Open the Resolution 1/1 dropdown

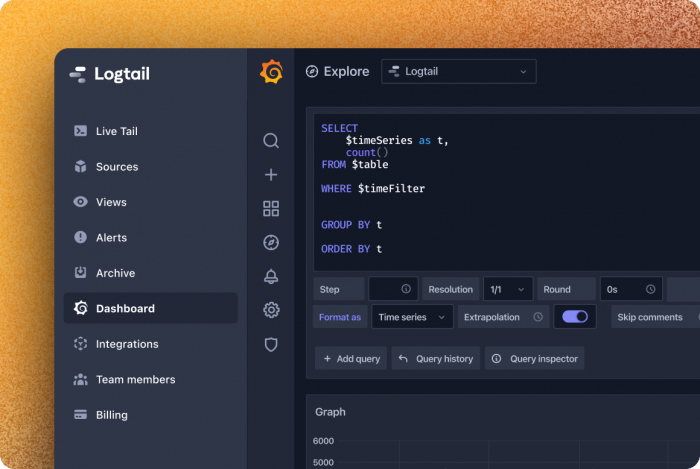(x=508, y=289)
